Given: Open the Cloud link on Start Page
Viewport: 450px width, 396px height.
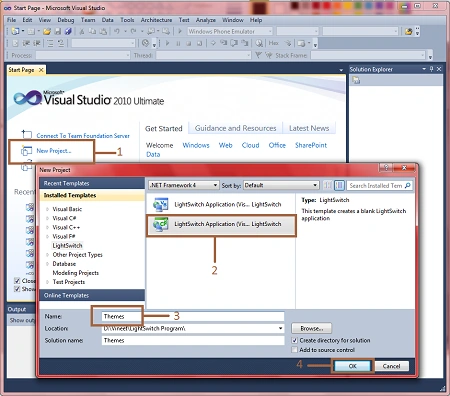Looking at the screenshot, I should [x=250, y=145].
